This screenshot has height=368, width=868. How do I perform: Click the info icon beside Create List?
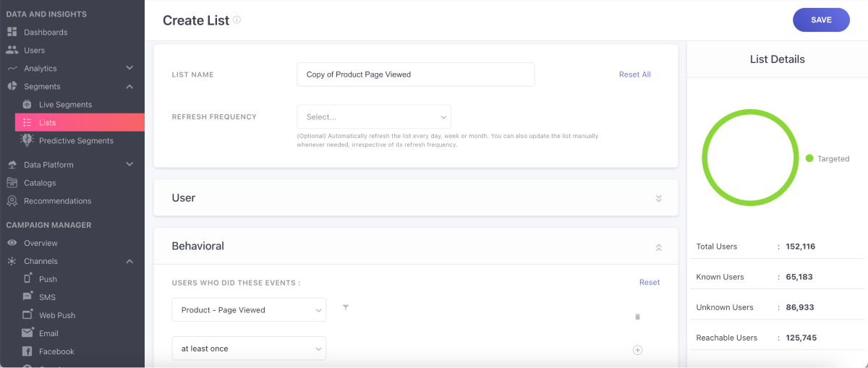[237, 20]
